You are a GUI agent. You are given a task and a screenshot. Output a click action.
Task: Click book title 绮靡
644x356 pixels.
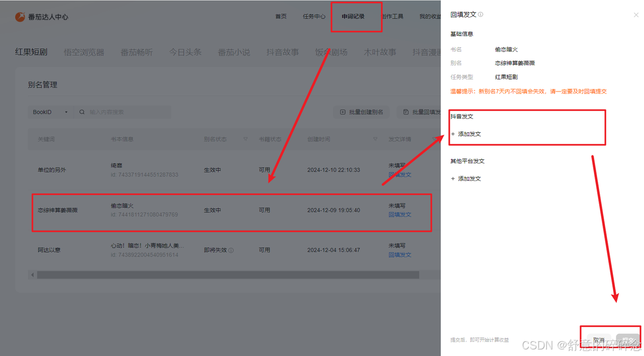point(117,165)
